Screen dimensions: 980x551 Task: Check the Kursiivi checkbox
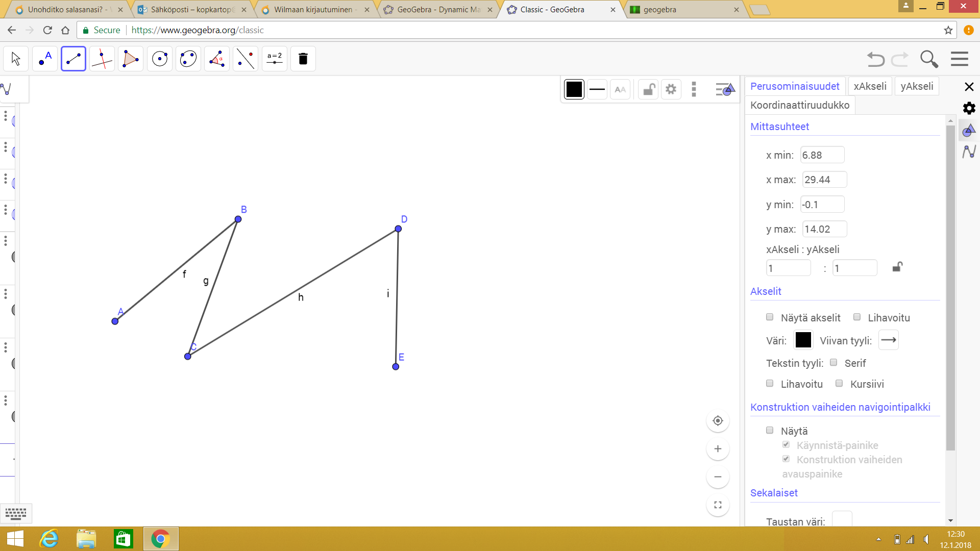pyautogui.click(x=839, y=384)
